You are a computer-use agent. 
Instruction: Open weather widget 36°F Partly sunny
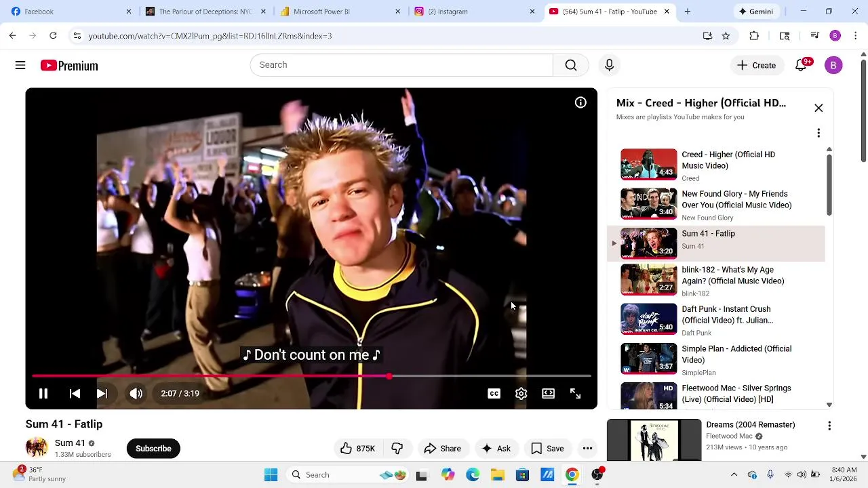[x=38, y=474]
